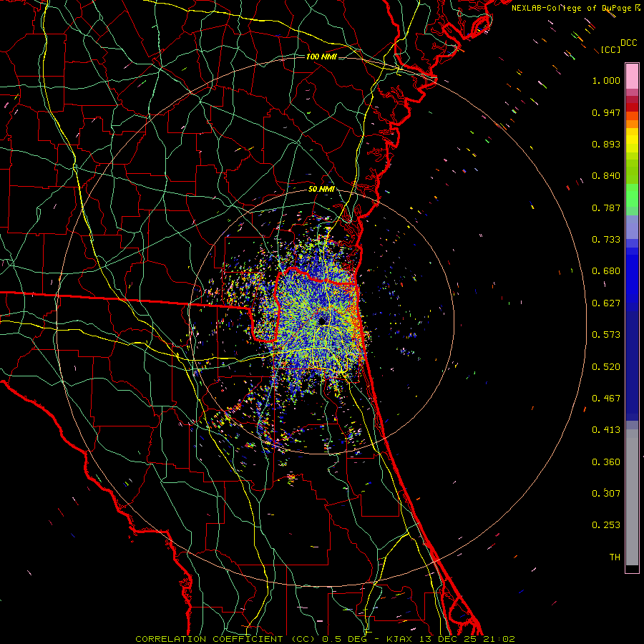Click the DCC product label
644x644 pixels.
629,43
